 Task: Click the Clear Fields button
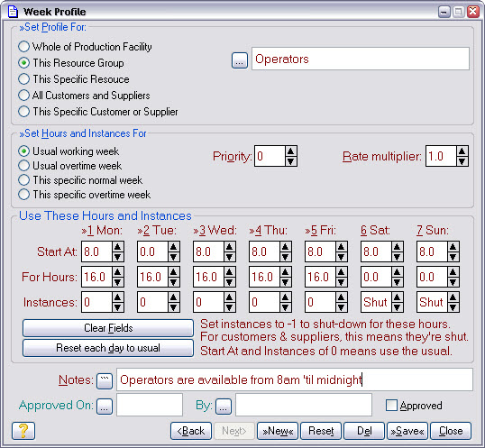(x=108, y=328)
